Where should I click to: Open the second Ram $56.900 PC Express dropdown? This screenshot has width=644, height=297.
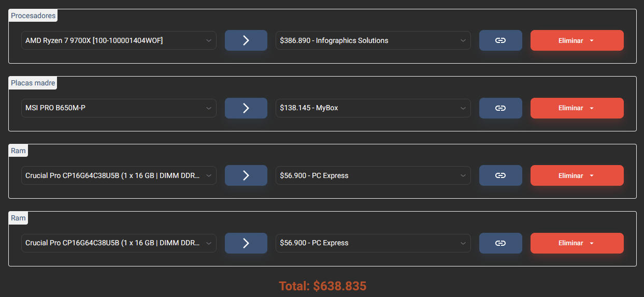(x=373, y=243)
